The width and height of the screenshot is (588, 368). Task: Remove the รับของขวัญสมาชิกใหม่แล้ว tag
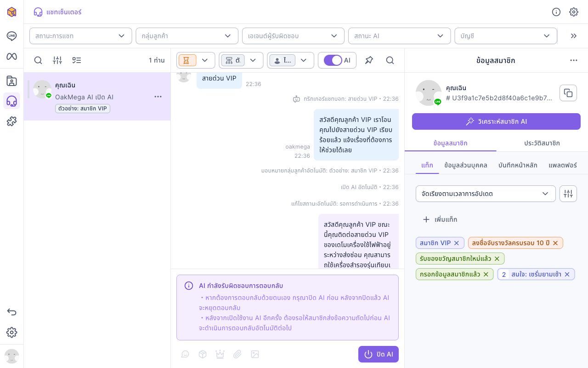point(497,259)
